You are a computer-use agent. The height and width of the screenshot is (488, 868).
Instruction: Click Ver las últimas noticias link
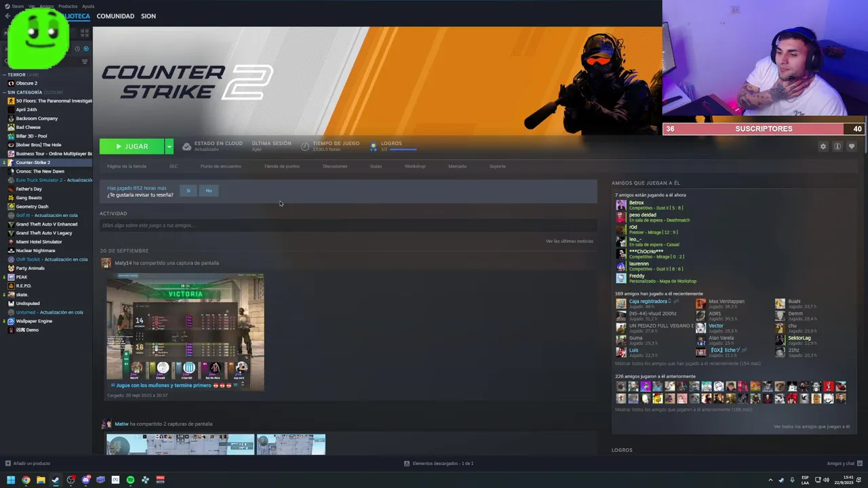point(569,241)
